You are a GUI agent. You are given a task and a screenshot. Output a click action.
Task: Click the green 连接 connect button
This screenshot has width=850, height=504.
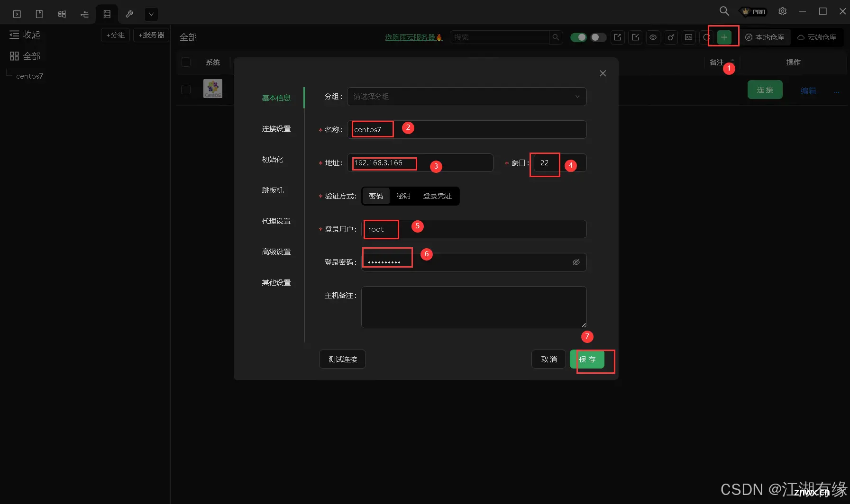[x=765, y=90]
